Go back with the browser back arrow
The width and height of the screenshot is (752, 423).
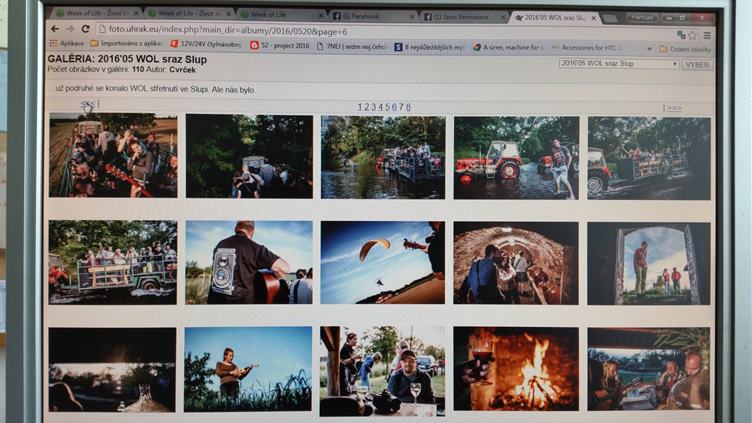click(55, 29)
